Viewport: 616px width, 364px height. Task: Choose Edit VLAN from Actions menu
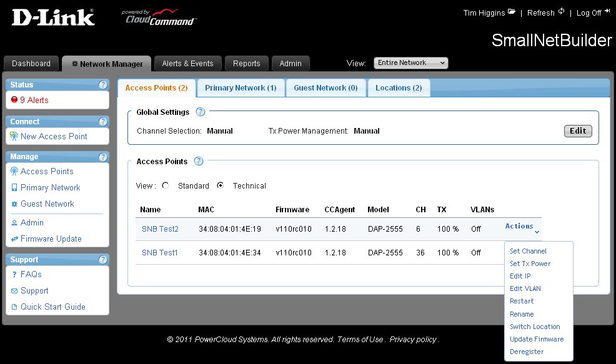[x=525, y=289]
